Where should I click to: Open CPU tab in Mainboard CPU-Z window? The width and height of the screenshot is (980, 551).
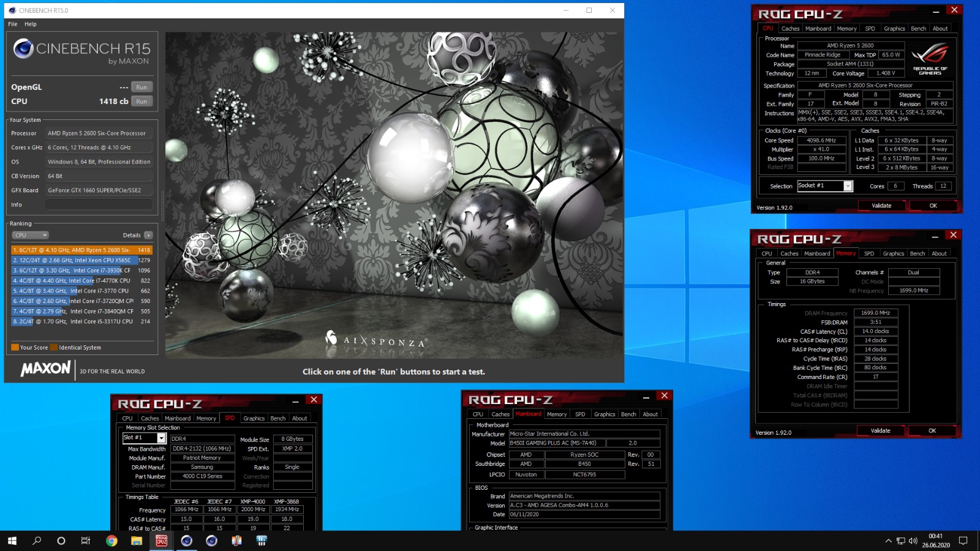click(478, 414)
